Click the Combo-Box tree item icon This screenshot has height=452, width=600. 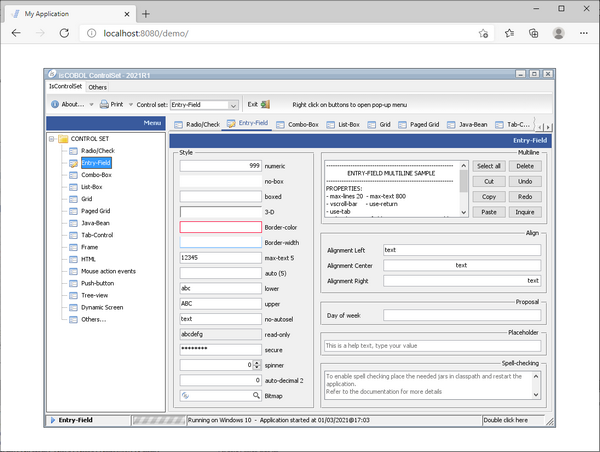point(73,175)
